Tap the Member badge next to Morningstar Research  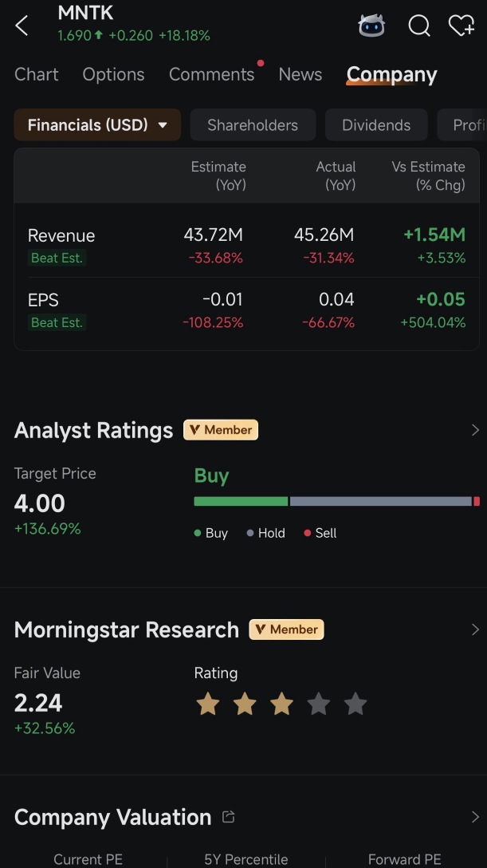tap(286, 629)
